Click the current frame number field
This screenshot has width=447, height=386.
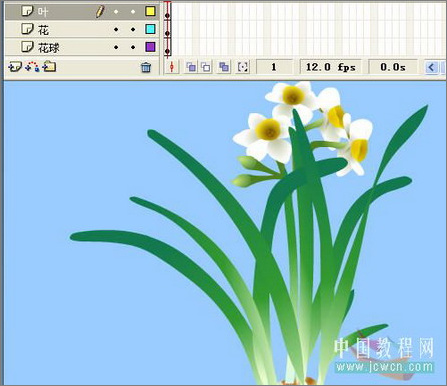tap(274, 67)
